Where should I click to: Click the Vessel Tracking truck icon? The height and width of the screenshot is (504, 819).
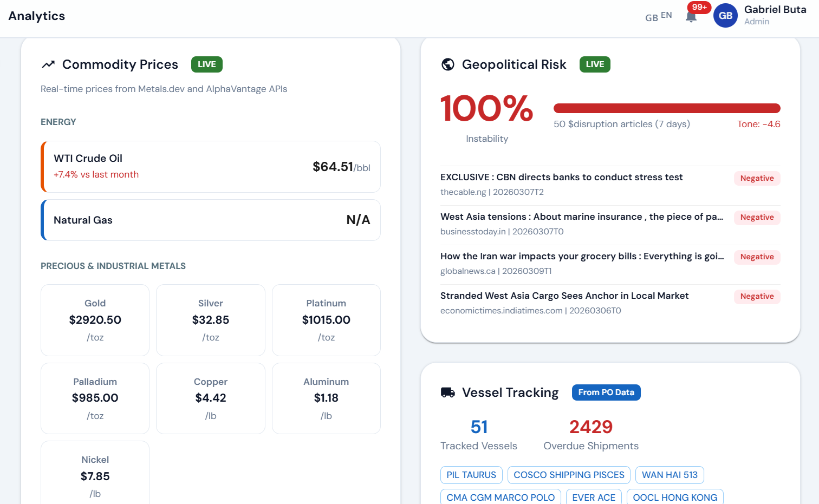pos(448,392)
